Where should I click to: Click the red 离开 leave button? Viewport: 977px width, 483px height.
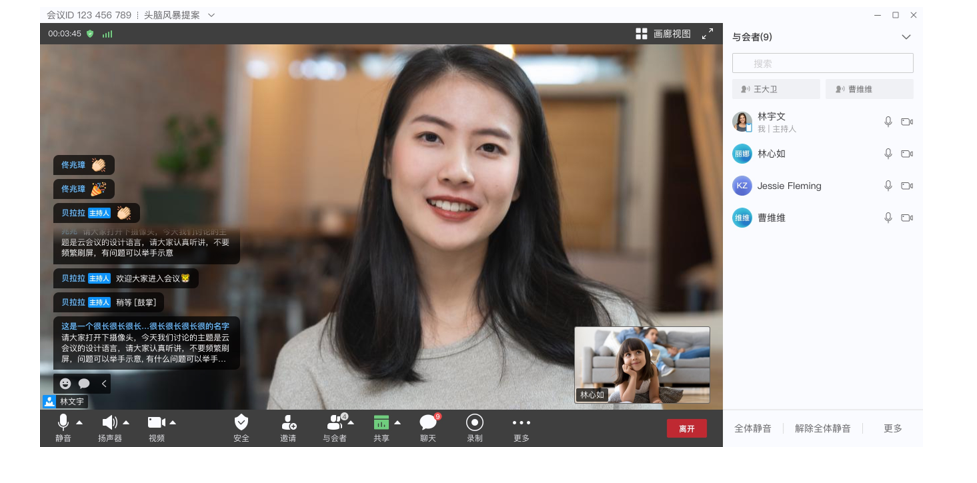coord(687,428)
